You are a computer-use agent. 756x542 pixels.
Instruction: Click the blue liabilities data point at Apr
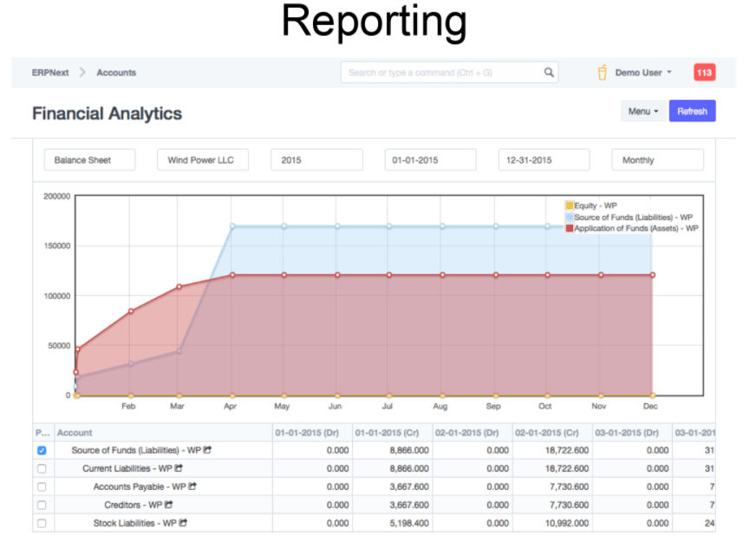(x=232, y=226)
